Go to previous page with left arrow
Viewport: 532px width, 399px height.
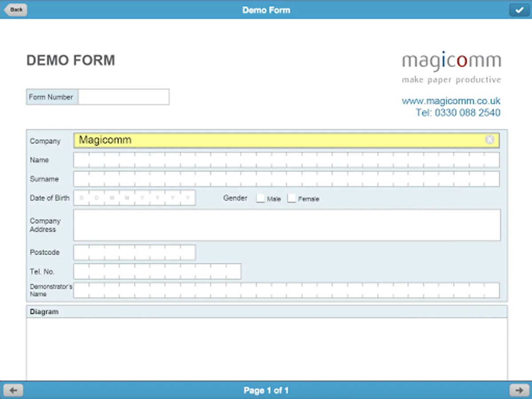13,390
